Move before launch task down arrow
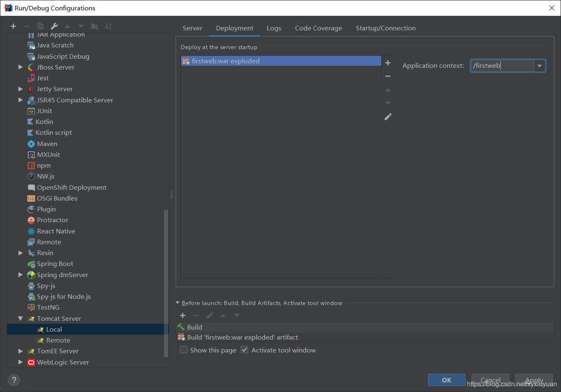 click(237, 315)
